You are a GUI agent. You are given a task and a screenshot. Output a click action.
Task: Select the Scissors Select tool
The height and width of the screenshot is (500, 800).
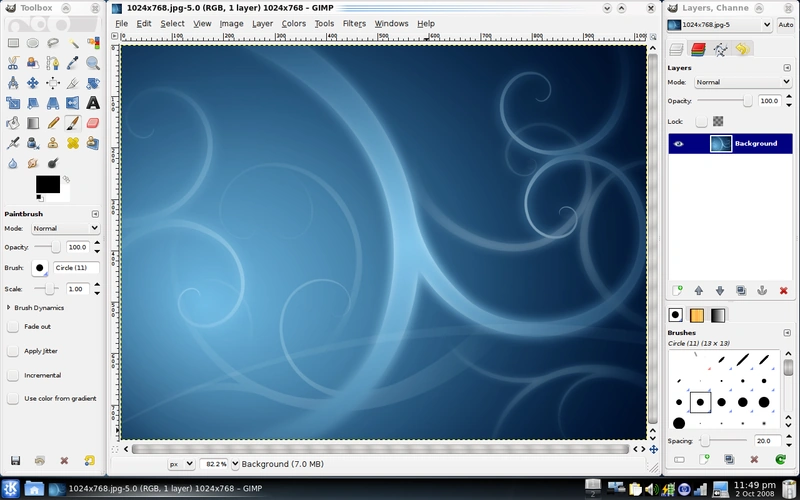(x=13, y=63)
